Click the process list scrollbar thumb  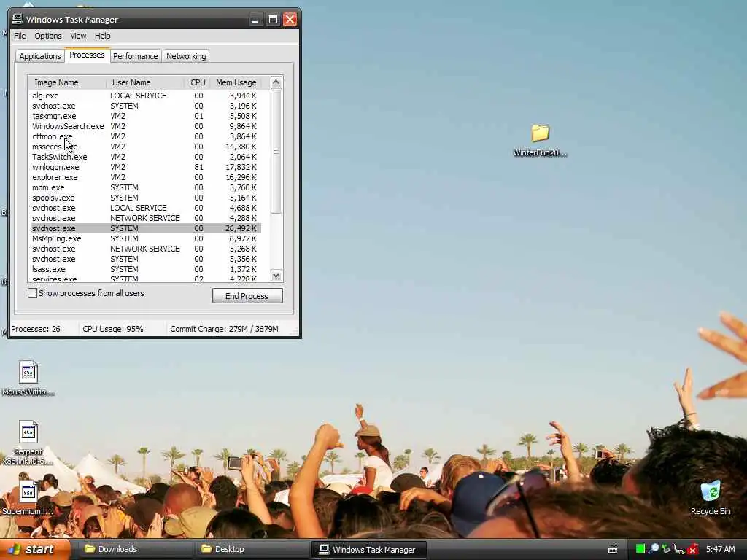coord(276,151)
